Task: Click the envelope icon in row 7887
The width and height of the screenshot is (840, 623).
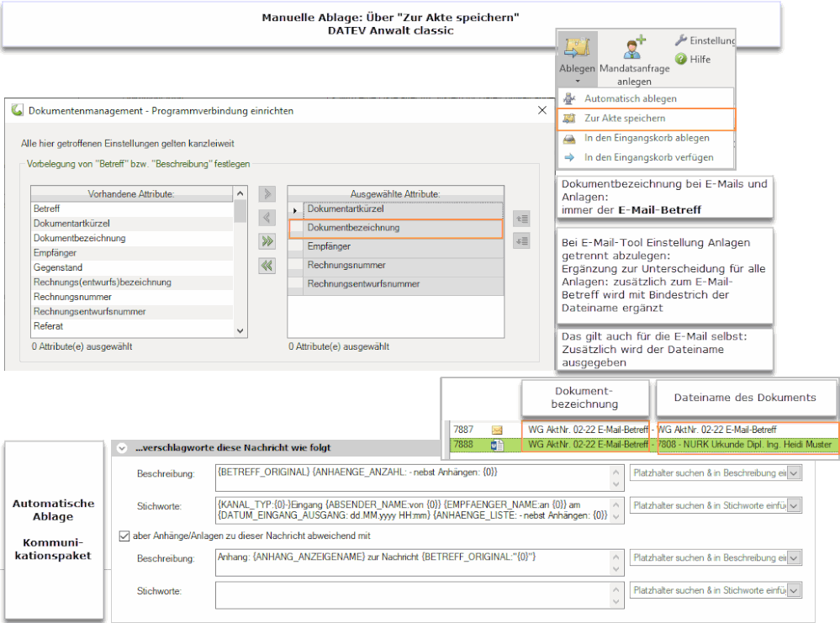Action: (497, 430)
